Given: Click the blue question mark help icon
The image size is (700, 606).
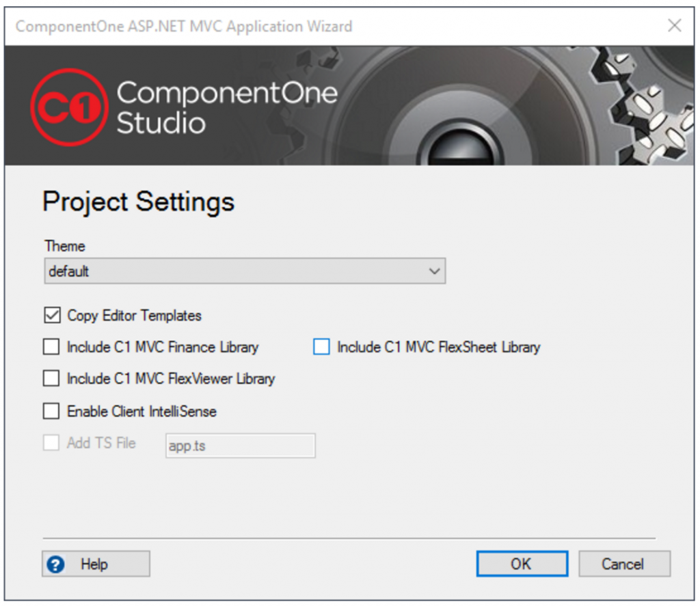Looking at the screenshot, I should pyautogui.click(x=56, y=564).
